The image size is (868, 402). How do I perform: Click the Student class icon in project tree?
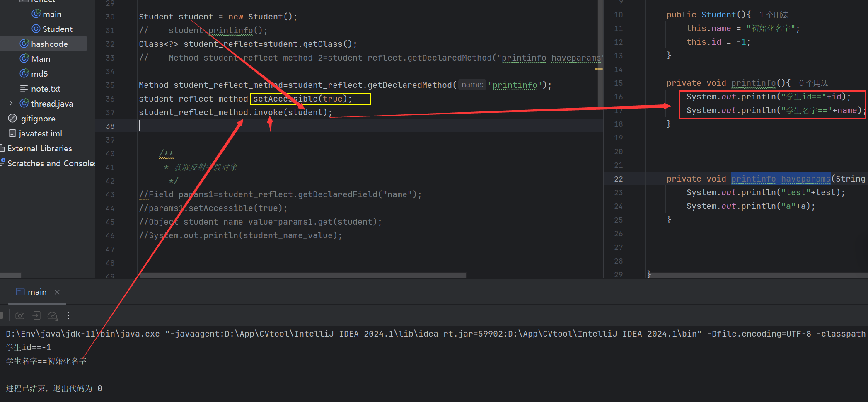click(x=36, y=29)
